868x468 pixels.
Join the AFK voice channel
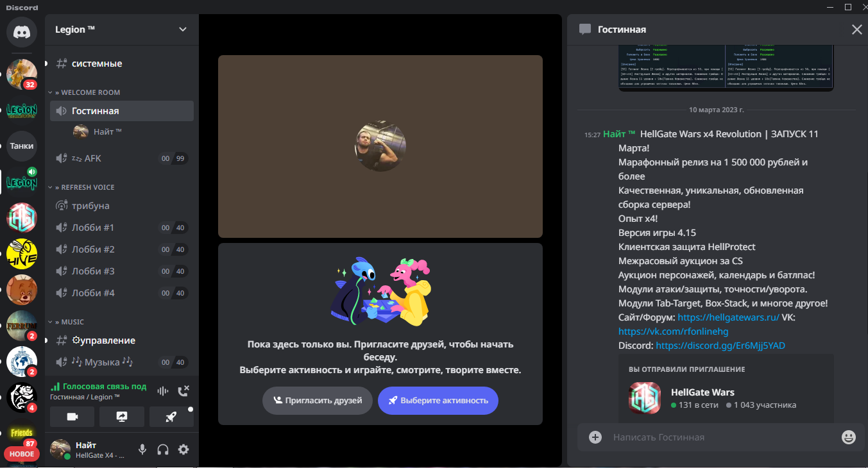[122, 158]
